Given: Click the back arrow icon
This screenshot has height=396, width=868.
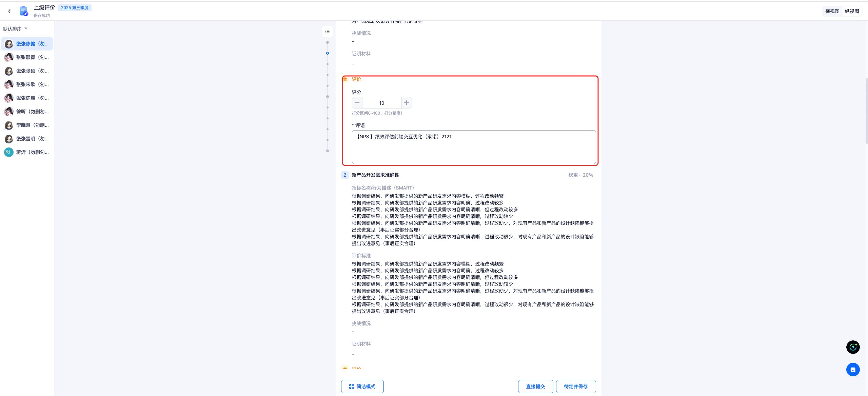Looking at the screenshot, I should pos(9,11).
